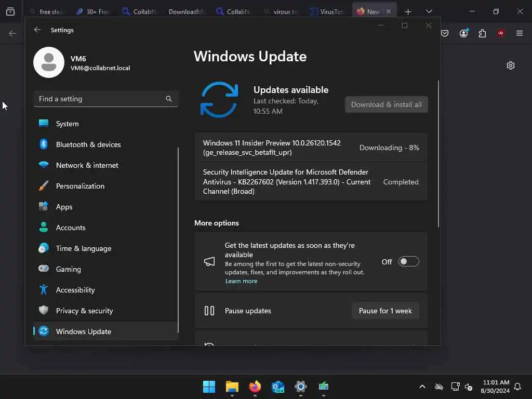The height and width of the screenshot is (399, 532).
Task: Click Windows 11 Insider Preview update row
Action: click(311, 148)
